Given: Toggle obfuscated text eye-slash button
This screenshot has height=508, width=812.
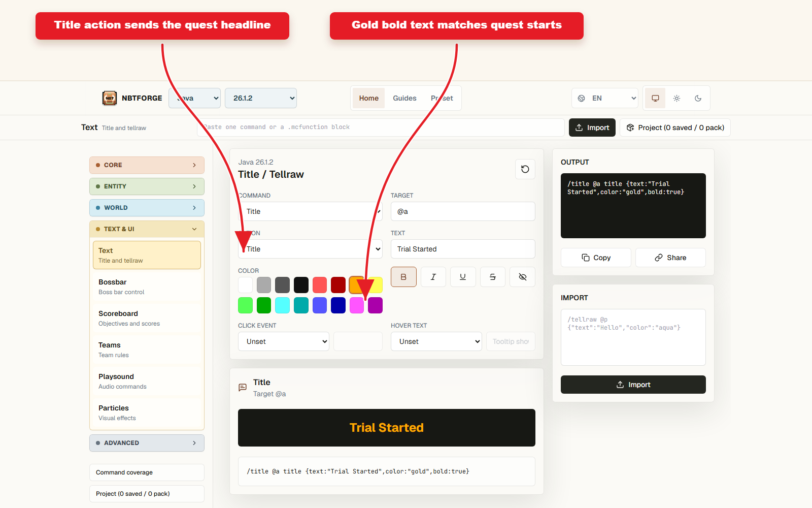Looking at the screenshot, I should 523,277.
